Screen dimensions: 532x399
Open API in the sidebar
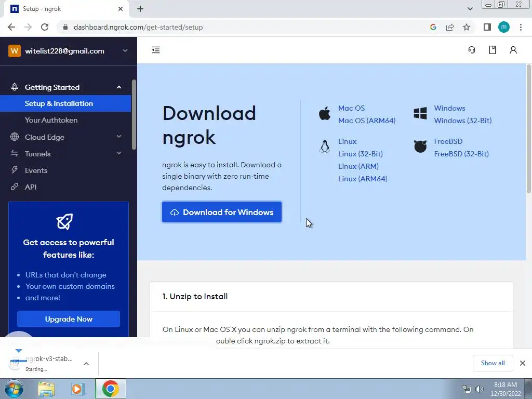(31, 187)
